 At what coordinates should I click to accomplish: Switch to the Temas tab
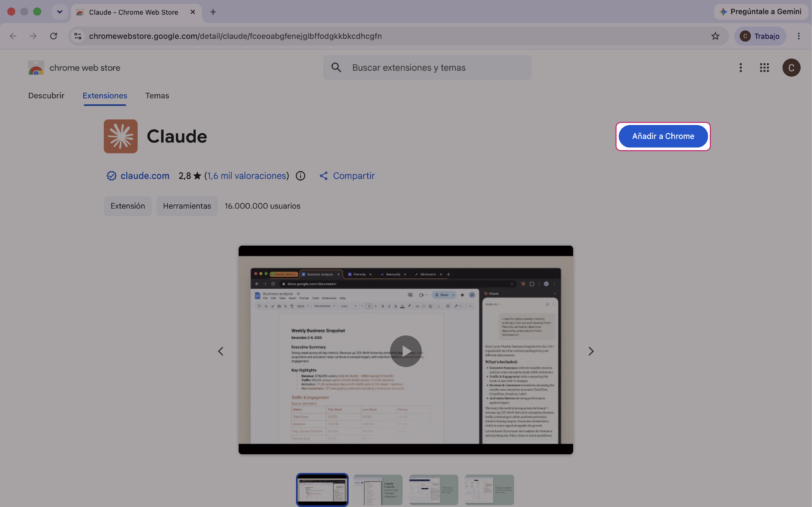point(157,96)
